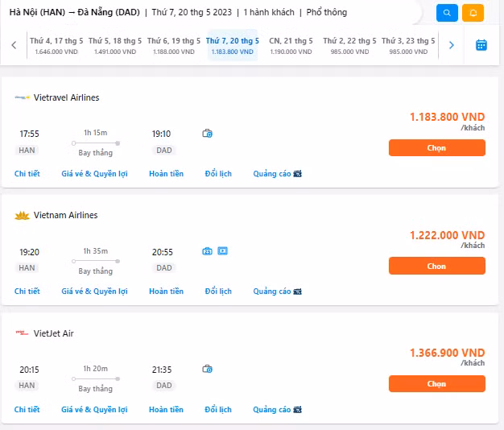Switch to Thứ 2, 22 thg 5 tab

point(349,45)
